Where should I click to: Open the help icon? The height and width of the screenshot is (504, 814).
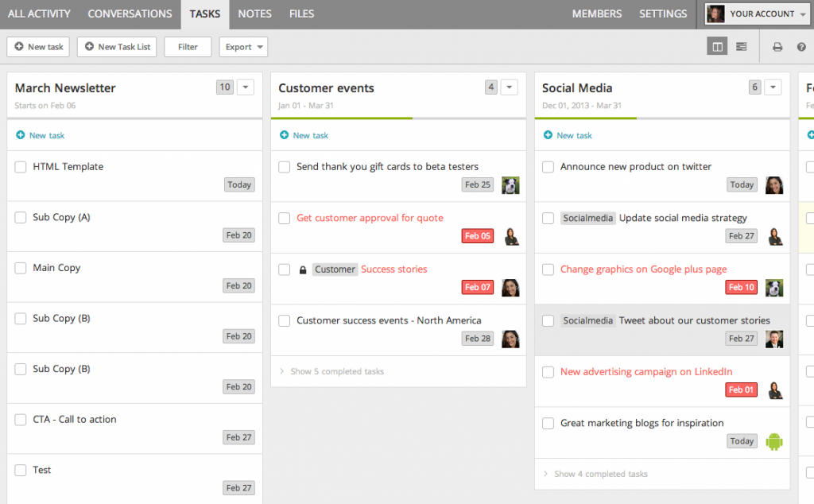click(801, 46)
